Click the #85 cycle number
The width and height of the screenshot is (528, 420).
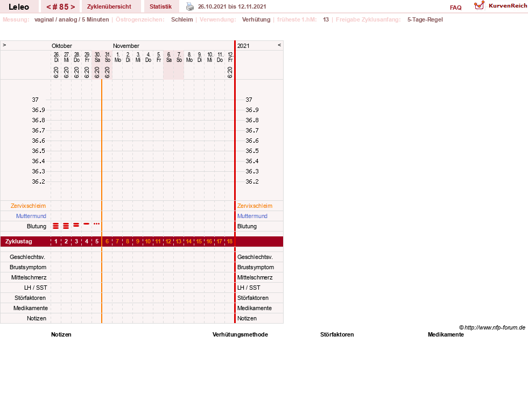[x=61, y=7]
